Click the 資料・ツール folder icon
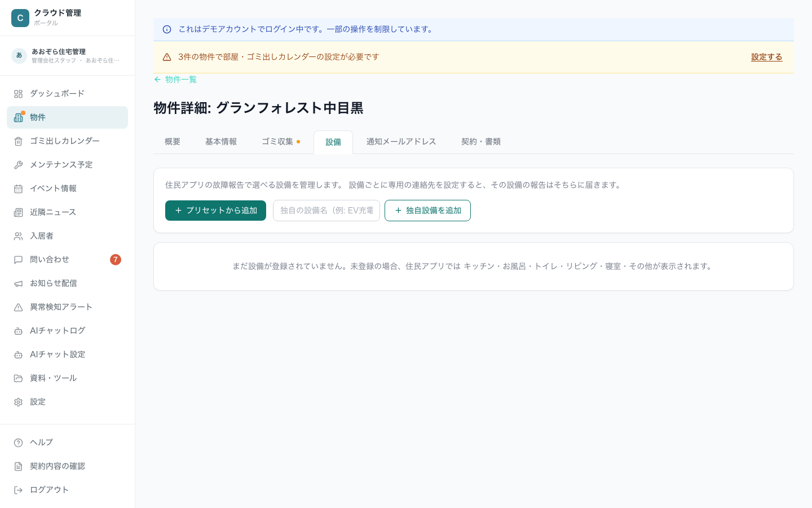The image size is (812, 508). 18,378
